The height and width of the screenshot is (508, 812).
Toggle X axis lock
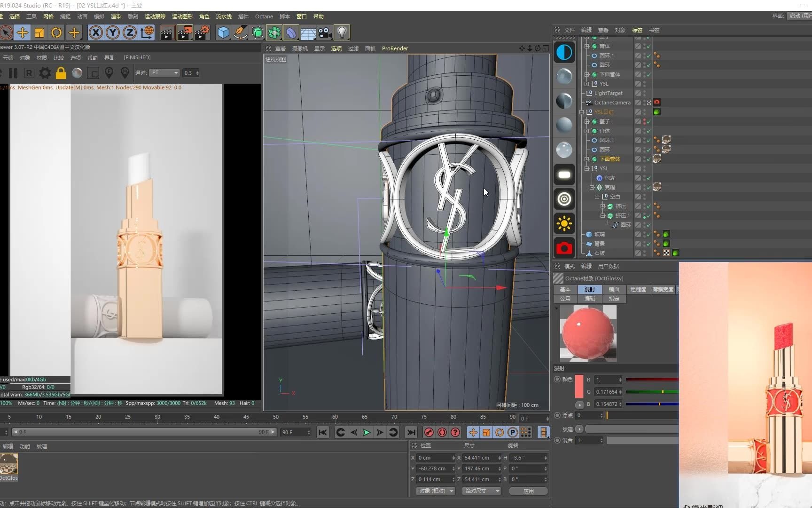[x=96, y=32]
